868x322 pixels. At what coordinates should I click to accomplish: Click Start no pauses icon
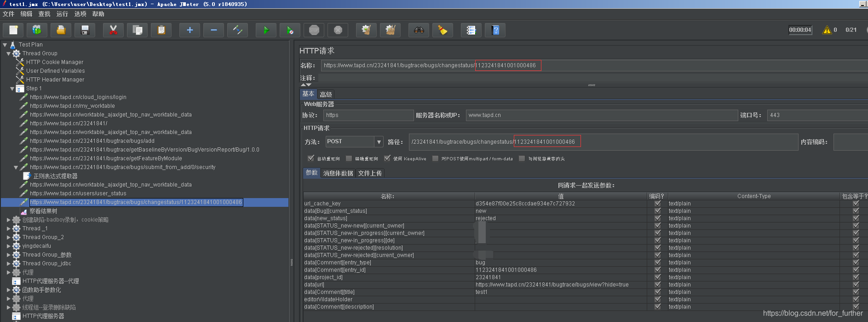click(x=290, y=30)
